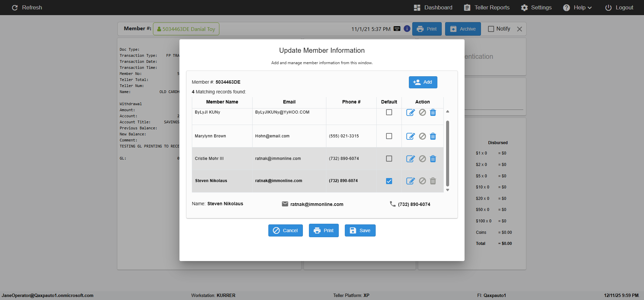The height and width of the screenshot is (300, 644).
Task: Delete the ByLyJI KUNy record
Action: [433, 113]
